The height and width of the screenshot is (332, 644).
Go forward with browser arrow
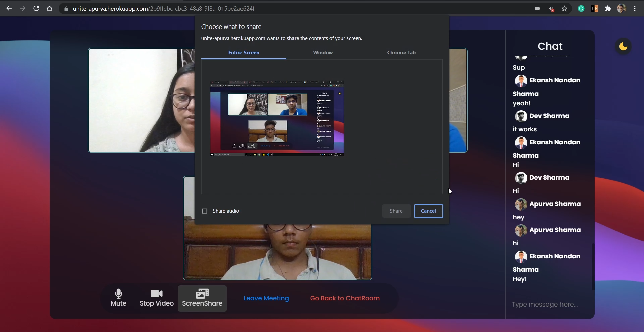(22, 9)
